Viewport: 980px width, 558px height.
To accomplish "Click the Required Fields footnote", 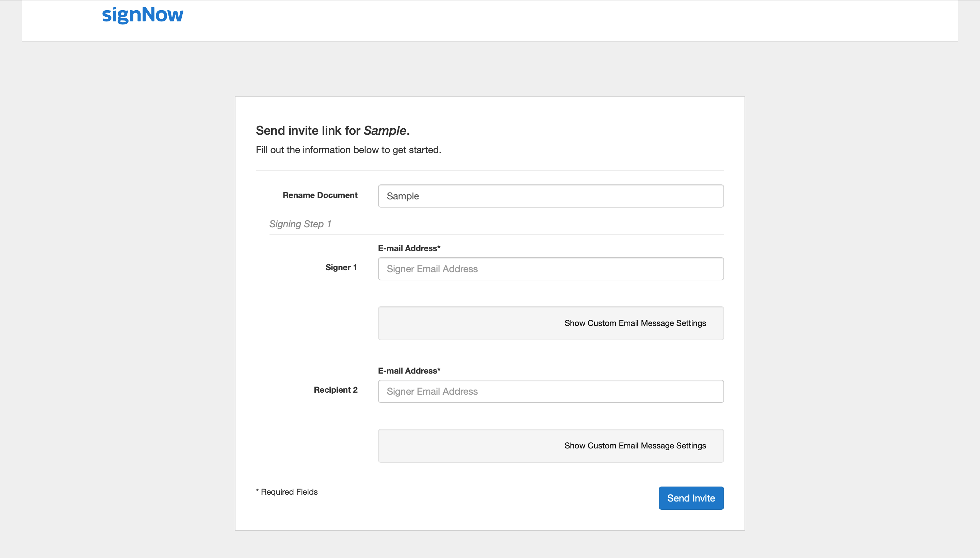I will (287, 492).
